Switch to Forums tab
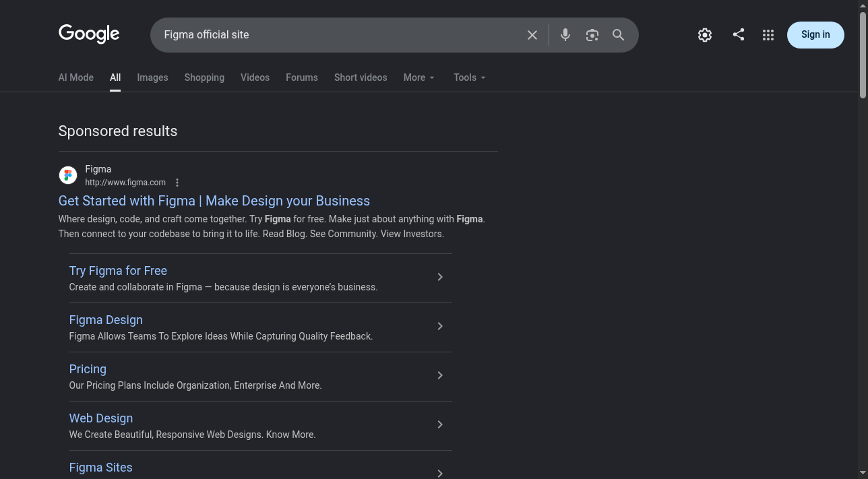The height and width of the screenshot is (479, 868). pyautogui.click(x=302, y=77)
